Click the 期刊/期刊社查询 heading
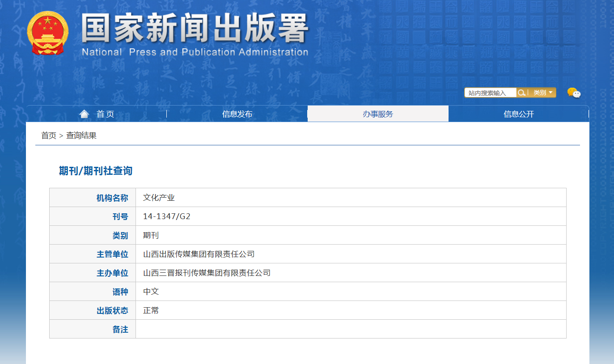The width and height of the screenshot is (614, 364). (96, 171)
